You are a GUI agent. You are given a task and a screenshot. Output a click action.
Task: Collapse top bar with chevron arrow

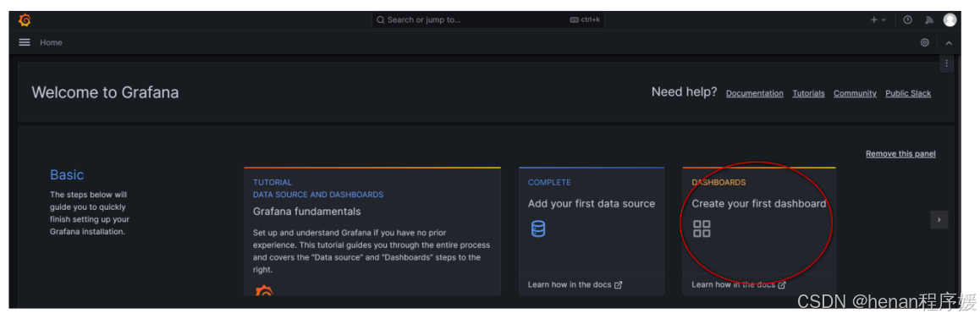pyautogui.click(x=948, y=42)
